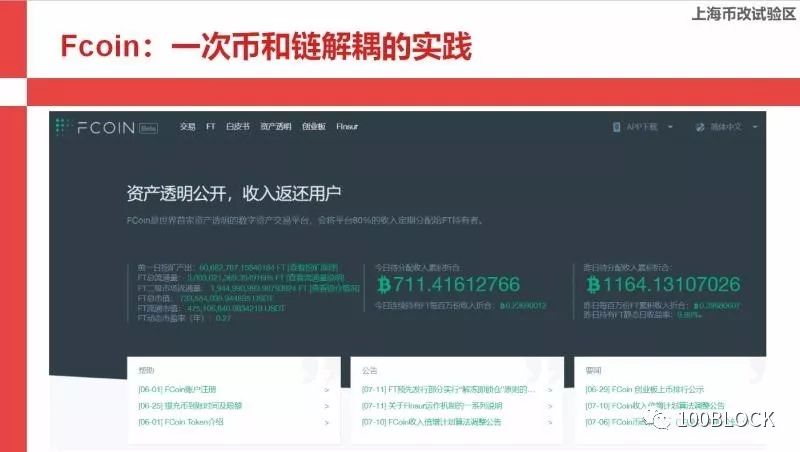Click the FCoin logo in the header
Screen dimensions: 800x452
point(95,127)
